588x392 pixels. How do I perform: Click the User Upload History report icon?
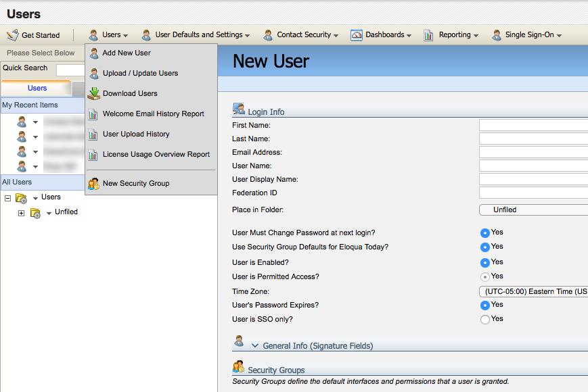pyautogui.click(x=94, y=134)
